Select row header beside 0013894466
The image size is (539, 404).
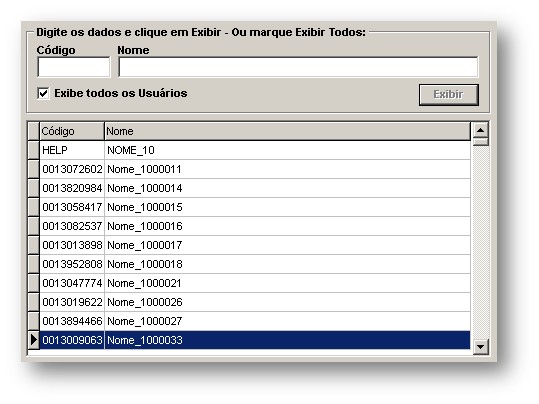point(34,321)
